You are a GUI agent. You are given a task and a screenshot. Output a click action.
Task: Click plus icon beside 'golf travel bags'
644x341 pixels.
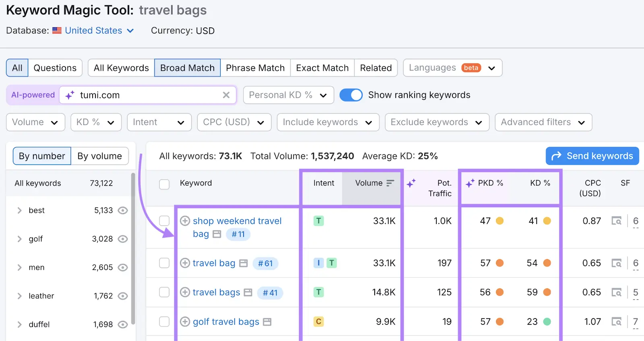pyautogui.click(x=185, y=322)
